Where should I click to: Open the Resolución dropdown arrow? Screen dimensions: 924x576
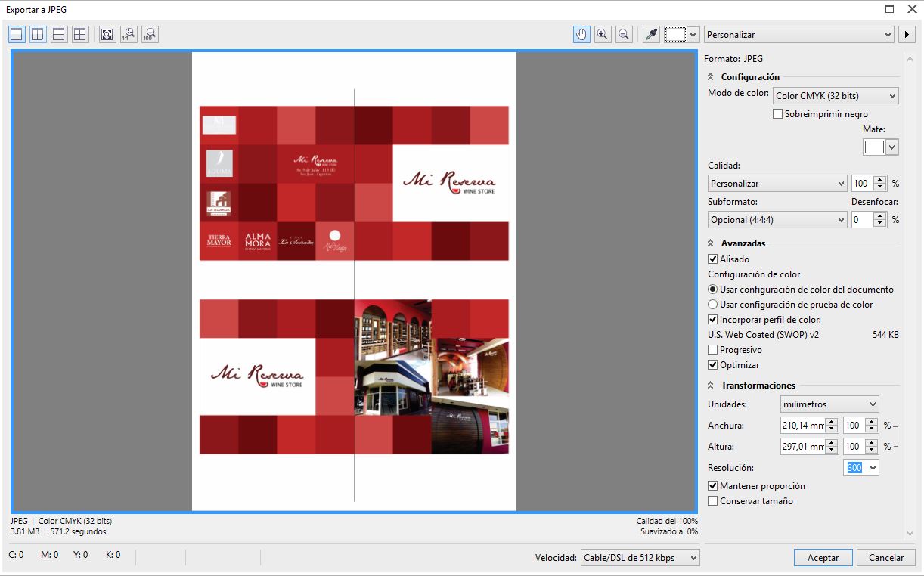click(x=873, y=468)
